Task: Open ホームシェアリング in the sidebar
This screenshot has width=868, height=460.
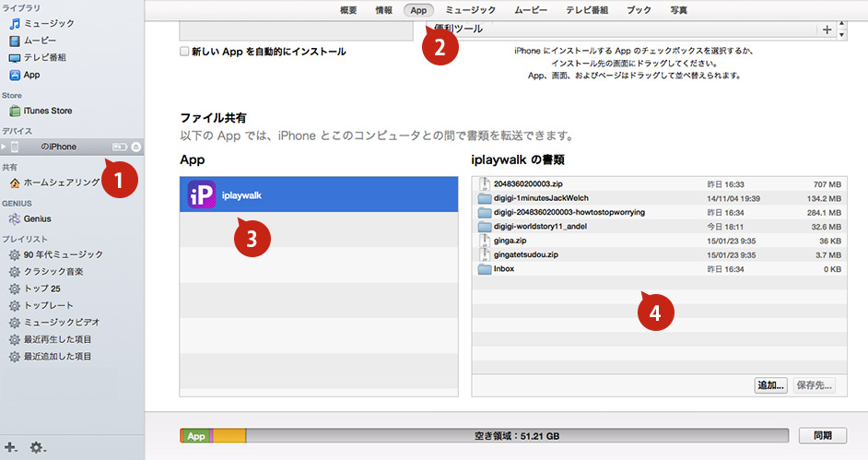Action: tap(54, 183)
